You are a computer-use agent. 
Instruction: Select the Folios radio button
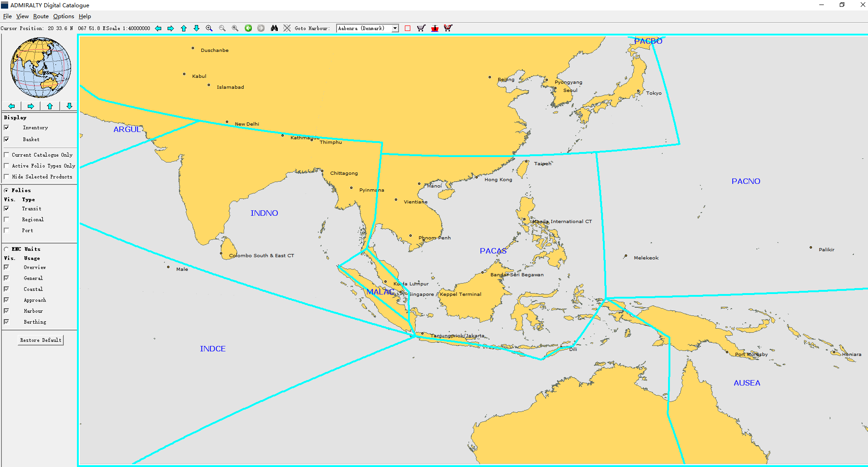[x=6, y=190]
